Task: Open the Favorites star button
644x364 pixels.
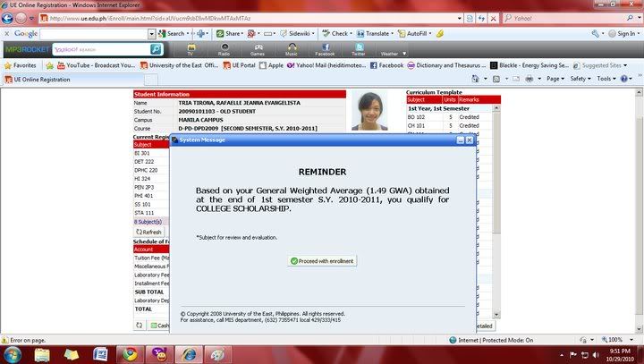Action: tap(20, 65)
